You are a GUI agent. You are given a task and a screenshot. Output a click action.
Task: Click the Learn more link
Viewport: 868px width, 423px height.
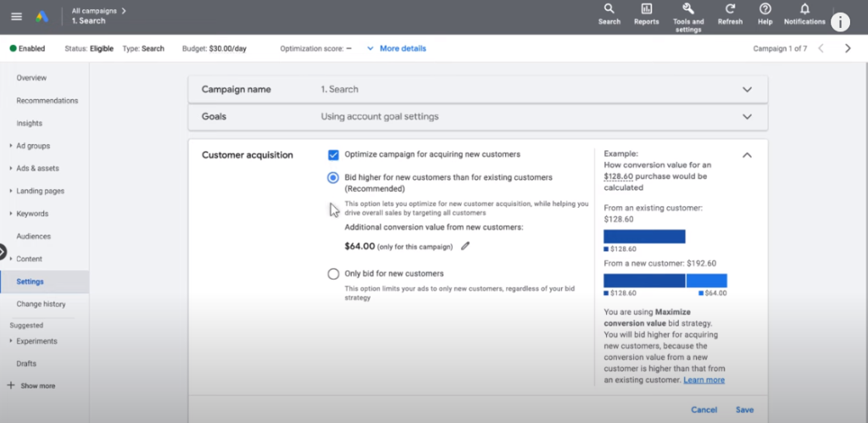coord(704,381)
